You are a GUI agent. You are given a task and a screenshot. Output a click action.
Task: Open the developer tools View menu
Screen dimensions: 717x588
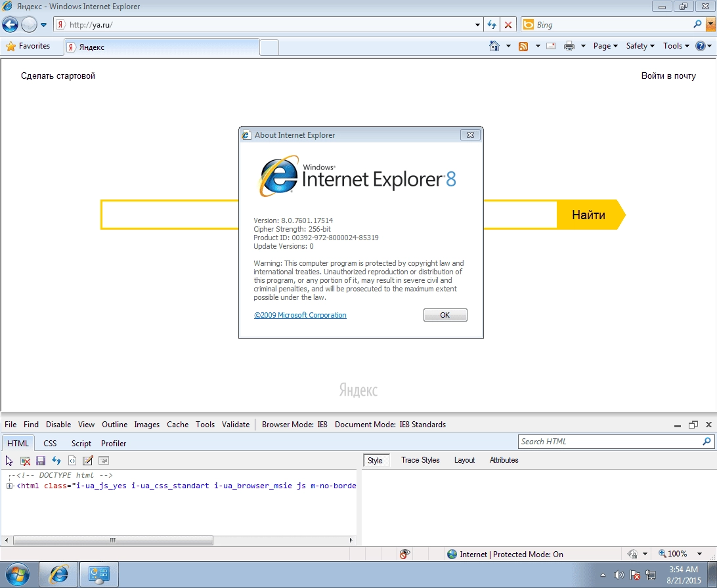[86, 425]
